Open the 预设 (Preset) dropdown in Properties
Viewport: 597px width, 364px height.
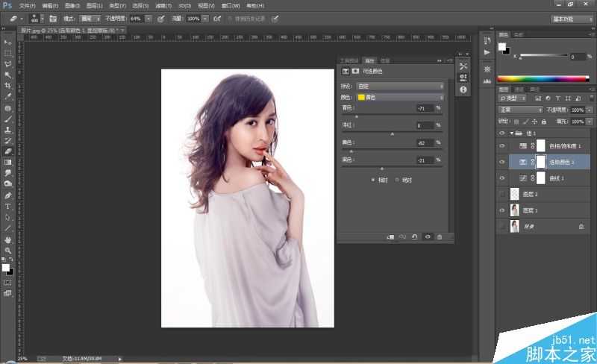coord(399,87)
